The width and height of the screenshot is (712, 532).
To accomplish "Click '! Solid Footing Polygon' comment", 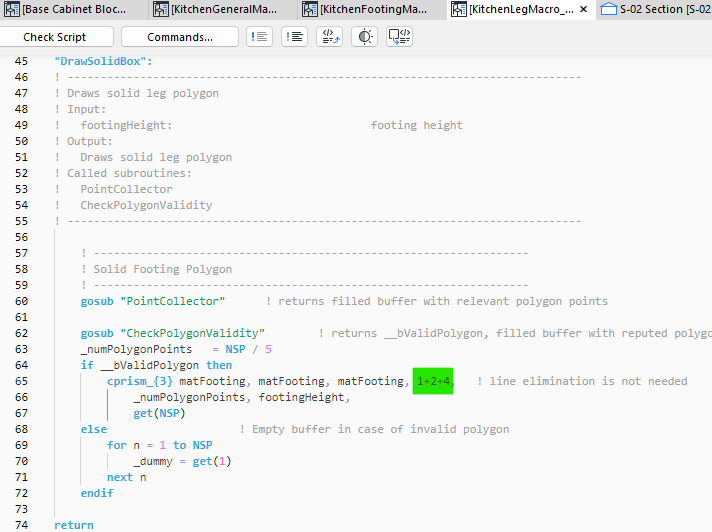I will [156, 269].
